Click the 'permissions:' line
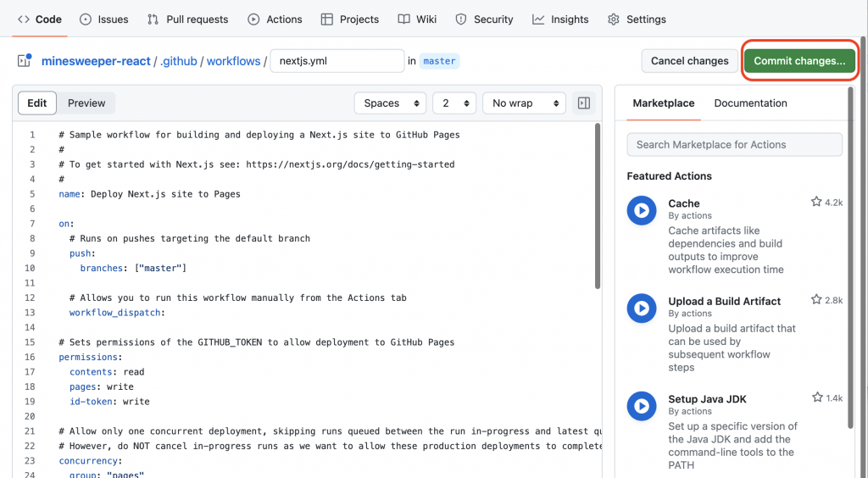Viewport: 868px width, 478px height. click(x=90, y=357)
